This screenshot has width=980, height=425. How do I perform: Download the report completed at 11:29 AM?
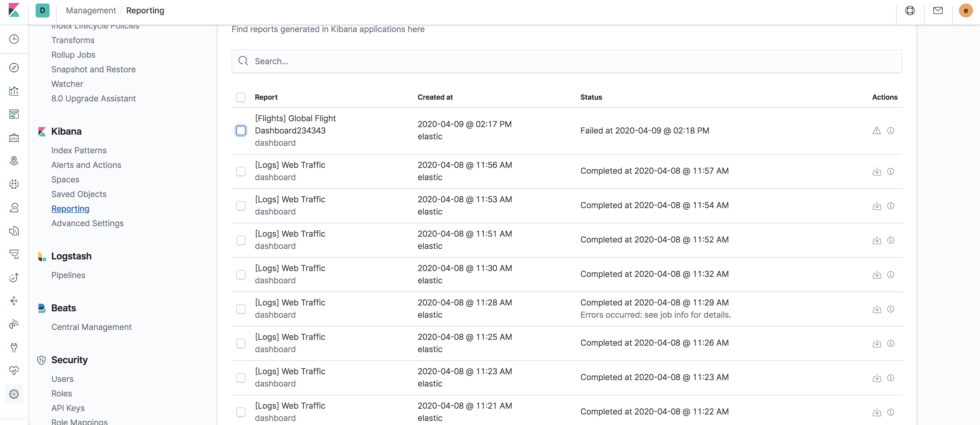877,309
